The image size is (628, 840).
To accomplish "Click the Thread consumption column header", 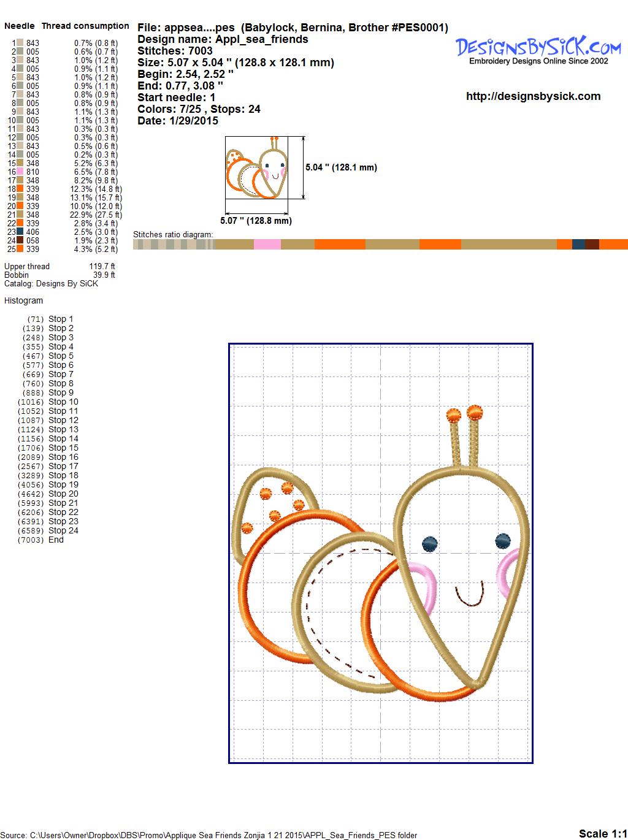I will coord(85,26).
